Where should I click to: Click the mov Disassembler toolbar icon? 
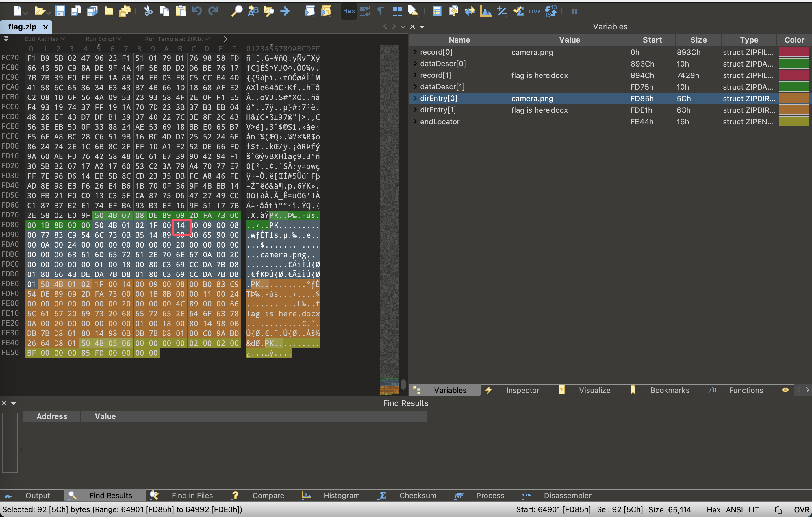click(x=534, y=11)
